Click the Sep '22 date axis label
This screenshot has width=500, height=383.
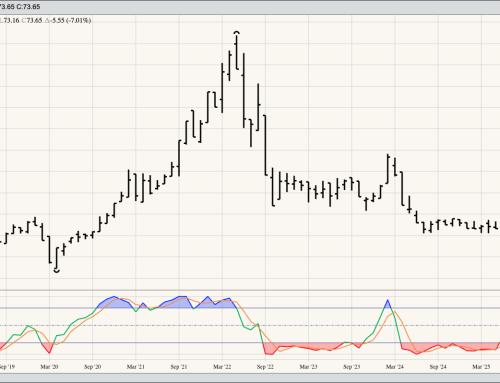pos(265,367)
